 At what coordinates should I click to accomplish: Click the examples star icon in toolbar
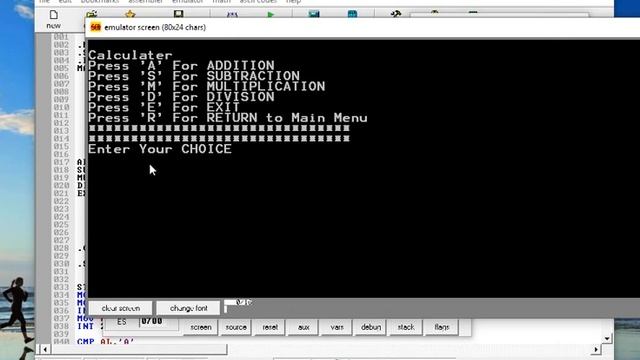point(130,15)
